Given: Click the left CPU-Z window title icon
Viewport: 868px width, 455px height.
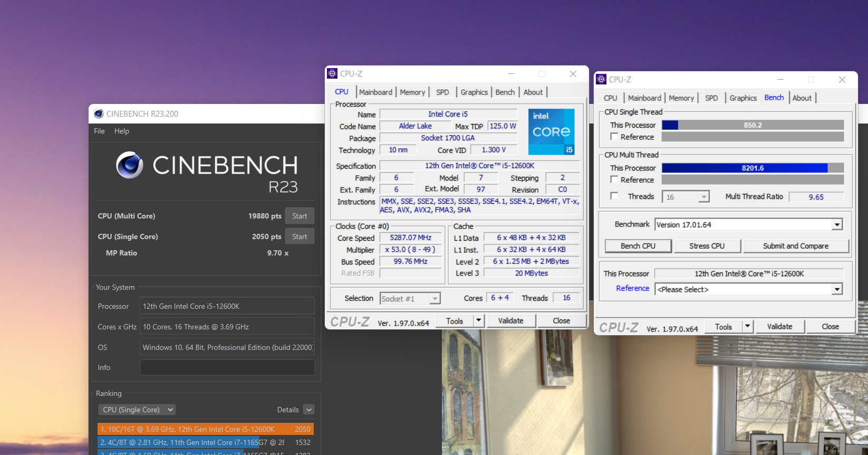Looking at the screenshot, I should click(x=332, y=73).
